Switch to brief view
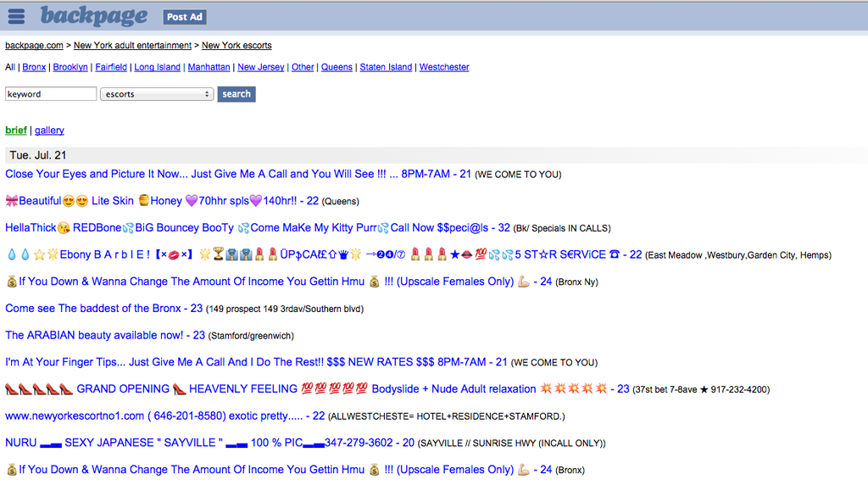This screenshot has height=480, width=868. [16, 130]
